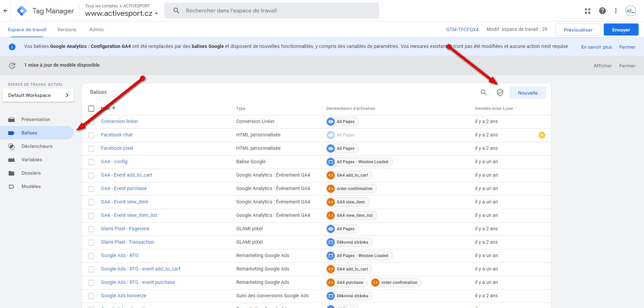
Task: Expand the Default Workspace selector
Action: click(x=38, y=95)
